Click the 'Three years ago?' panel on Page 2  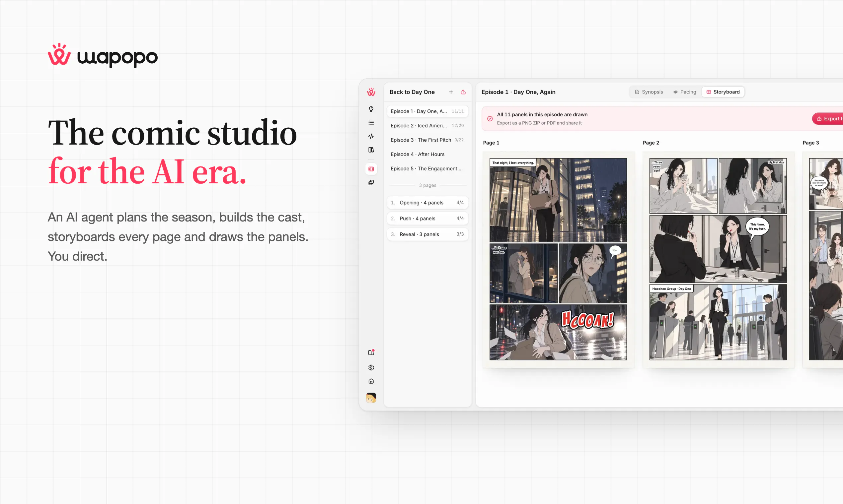683,186
